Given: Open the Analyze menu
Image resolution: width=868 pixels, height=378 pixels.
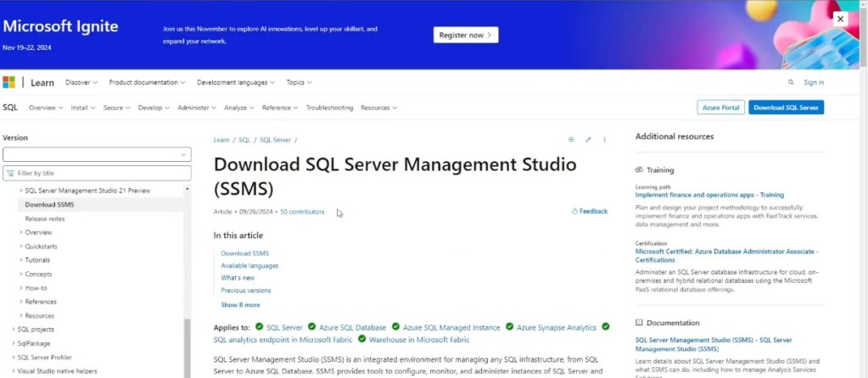Looking at the screenshot, I should [239, 108].
